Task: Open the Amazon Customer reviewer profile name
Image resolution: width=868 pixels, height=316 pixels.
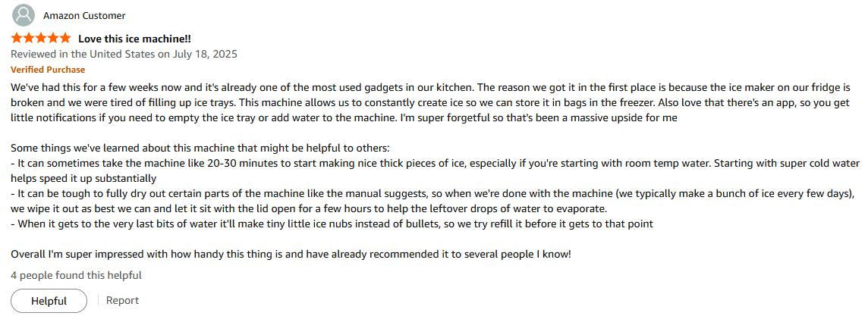Action: click(x=84, y=16)
